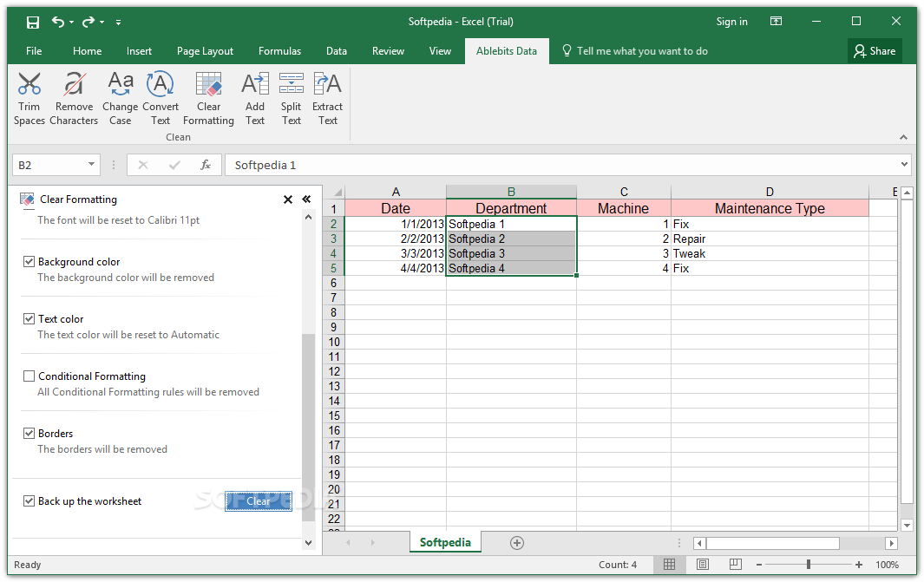This screenshot has width=924, height=582.
Task: Disable Back up the worksheet option
Action: coord(29,500)
